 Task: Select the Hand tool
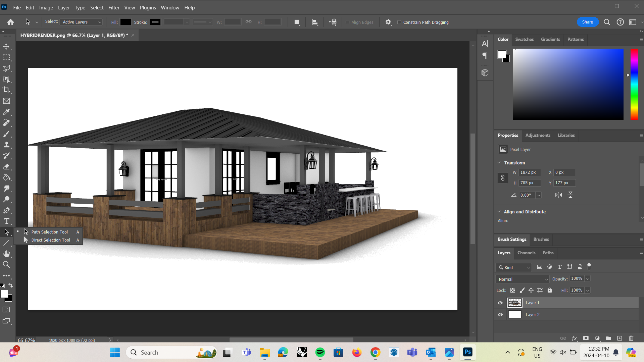(6, 254)
